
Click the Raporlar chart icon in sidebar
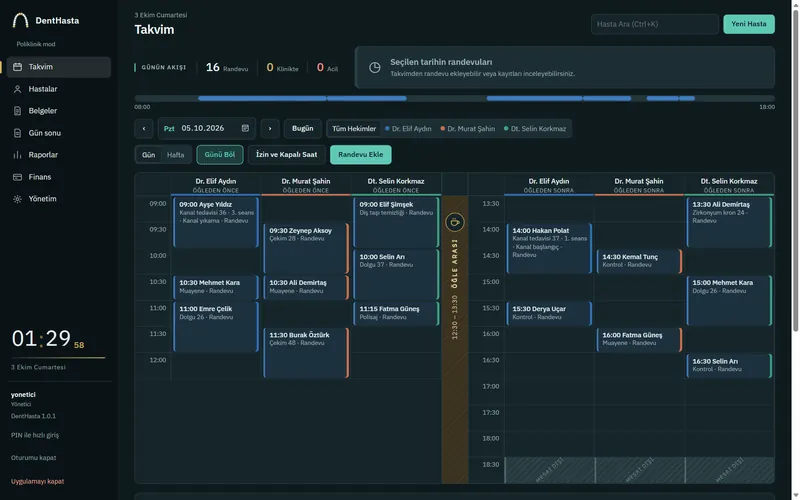[17, 155]
